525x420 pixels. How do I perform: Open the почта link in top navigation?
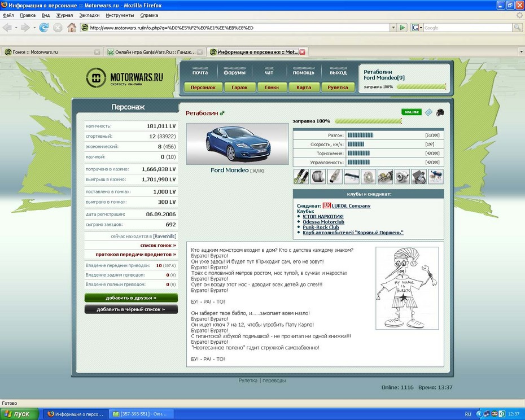click(x=200, y=72)
